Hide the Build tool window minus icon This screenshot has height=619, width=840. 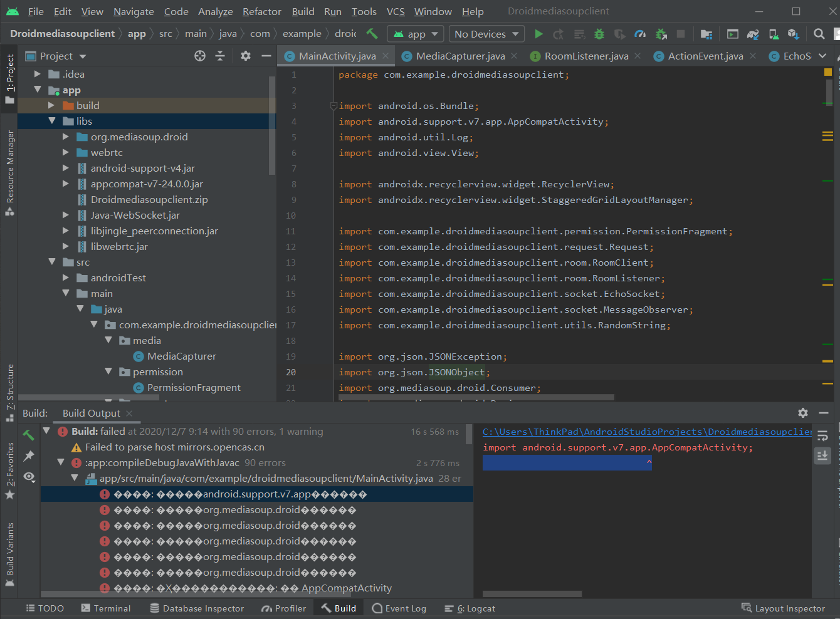[x=824, y=413]
